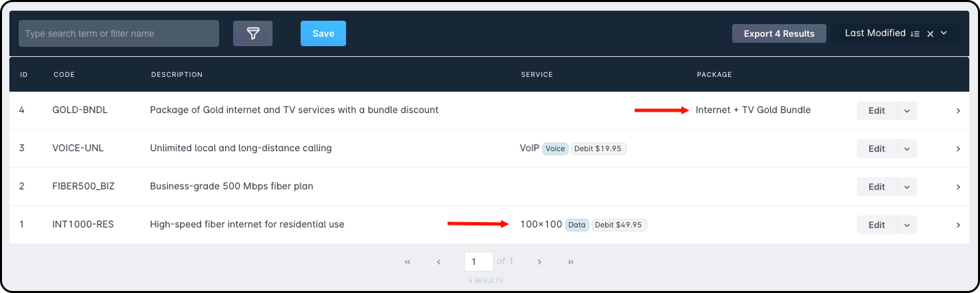Edit the FIBER500_BIZ row

[x=876, y=187]
